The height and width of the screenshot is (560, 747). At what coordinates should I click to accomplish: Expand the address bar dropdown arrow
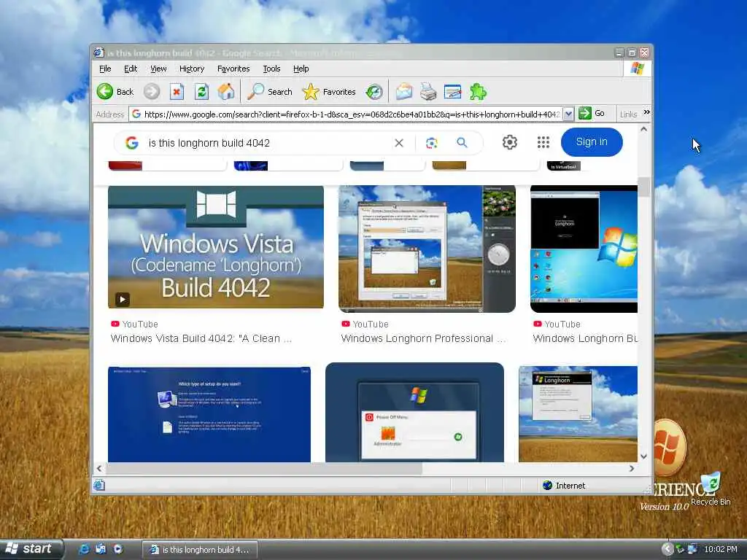pyautogui.click(x=568, y=114)
